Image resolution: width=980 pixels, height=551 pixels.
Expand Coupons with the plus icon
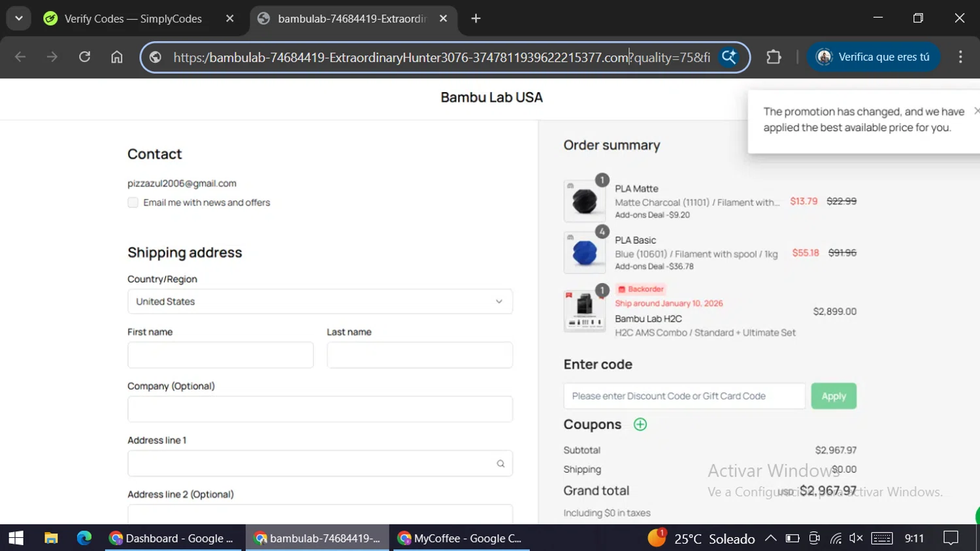point(640,425)
